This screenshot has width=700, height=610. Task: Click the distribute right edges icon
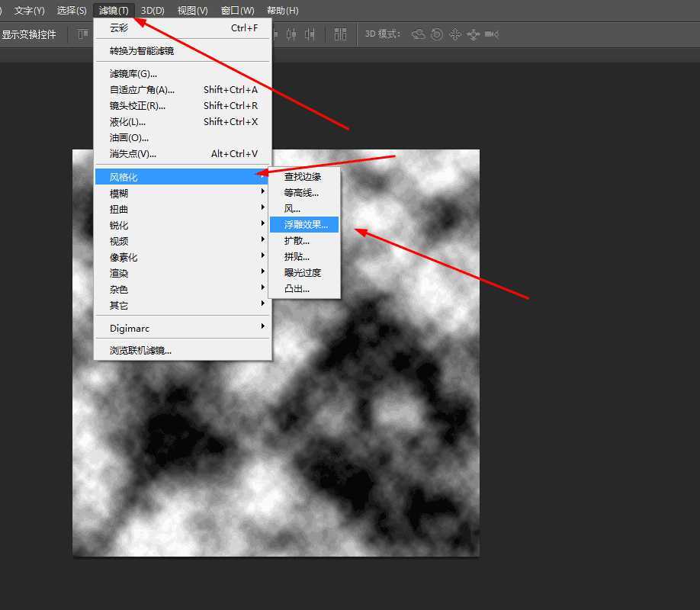[x=310, y=34]
